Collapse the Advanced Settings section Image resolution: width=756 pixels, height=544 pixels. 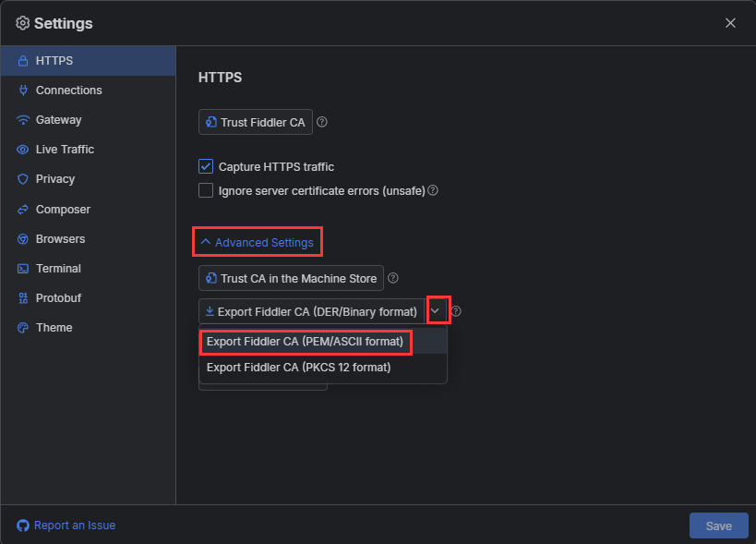tap(258, 242)
